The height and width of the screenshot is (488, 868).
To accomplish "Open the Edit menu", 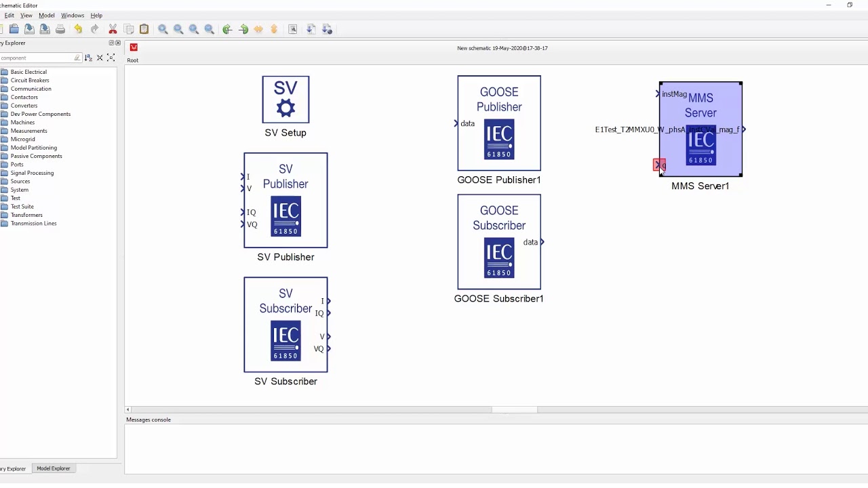I will (9, 15).
